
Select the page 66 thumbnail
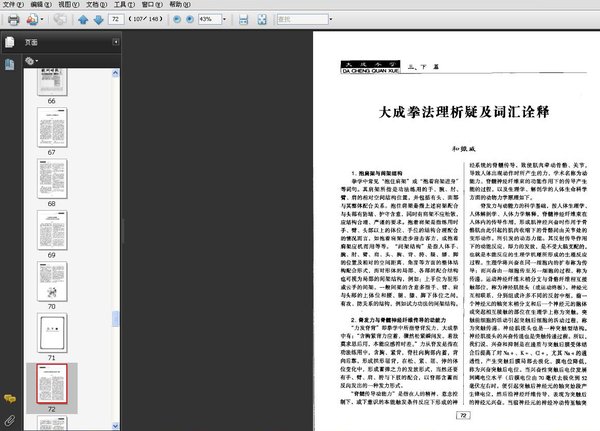pos(52,82)
